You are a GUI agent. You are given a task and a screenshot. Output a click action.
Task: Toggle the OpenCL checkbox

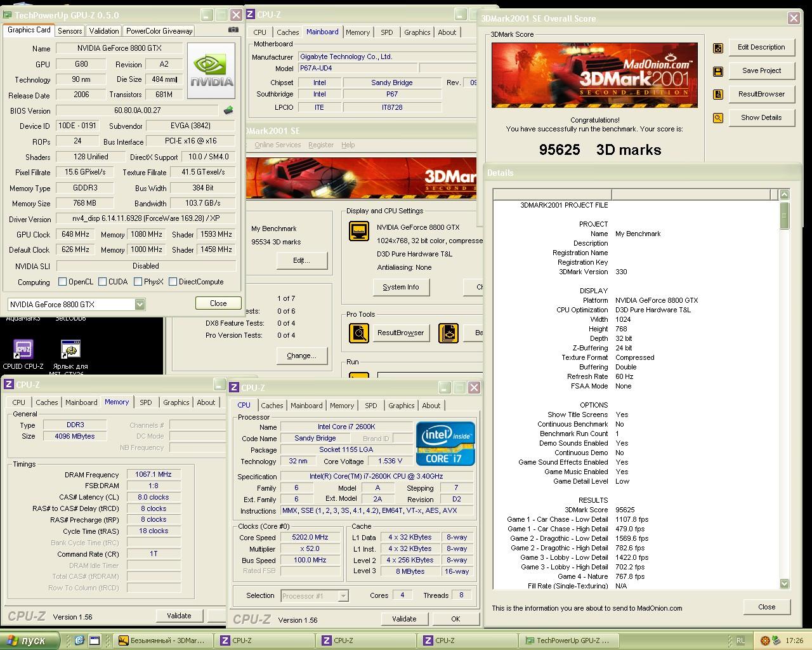[x=62, y=281]
